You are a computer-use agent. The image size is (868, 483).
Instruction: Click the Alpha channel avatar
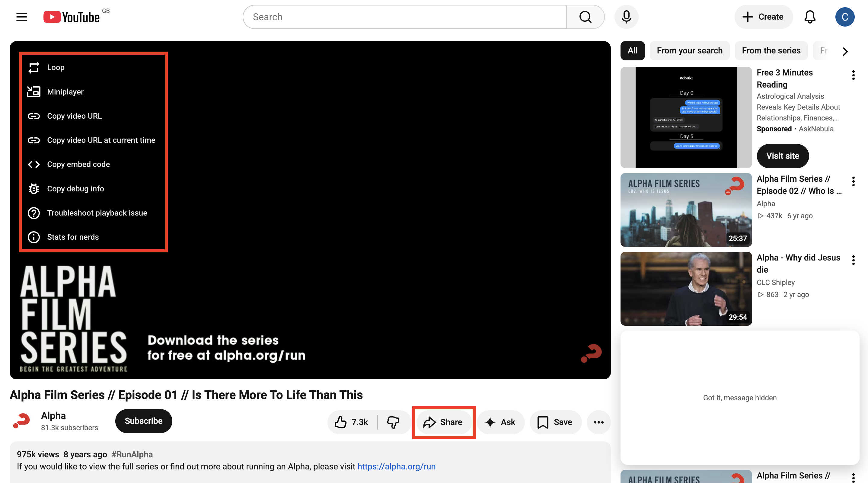click(21, 421)
